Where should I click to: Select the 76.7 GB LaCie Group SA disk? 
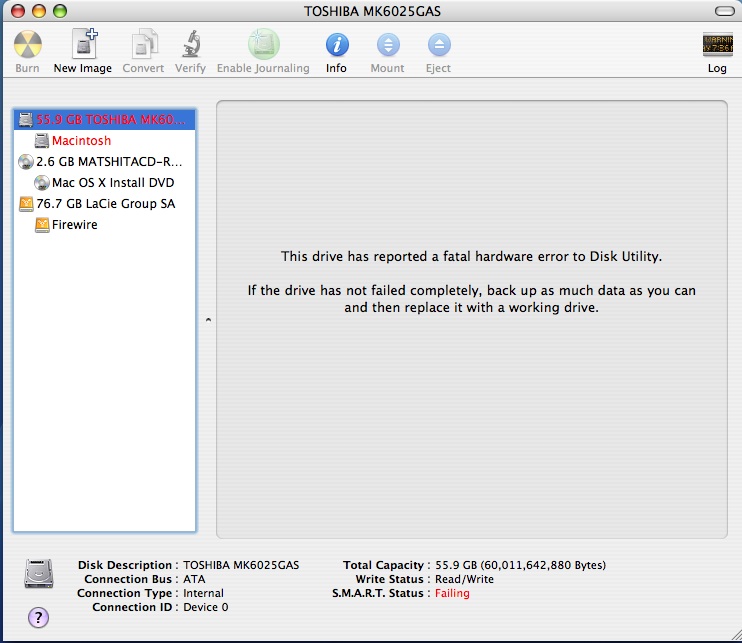pyautogui.click(x=105, y=203)
